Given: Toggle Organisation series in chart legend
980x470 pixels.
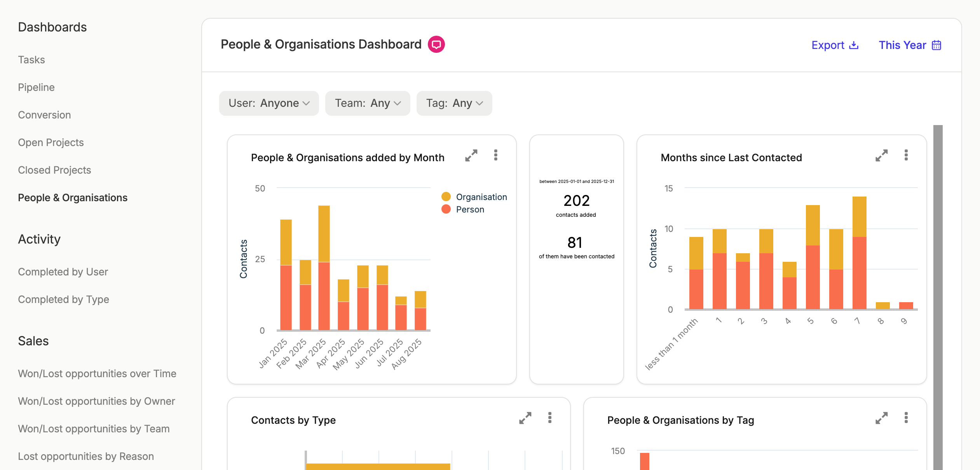Looking at the screenshot, I should (474, 197).
